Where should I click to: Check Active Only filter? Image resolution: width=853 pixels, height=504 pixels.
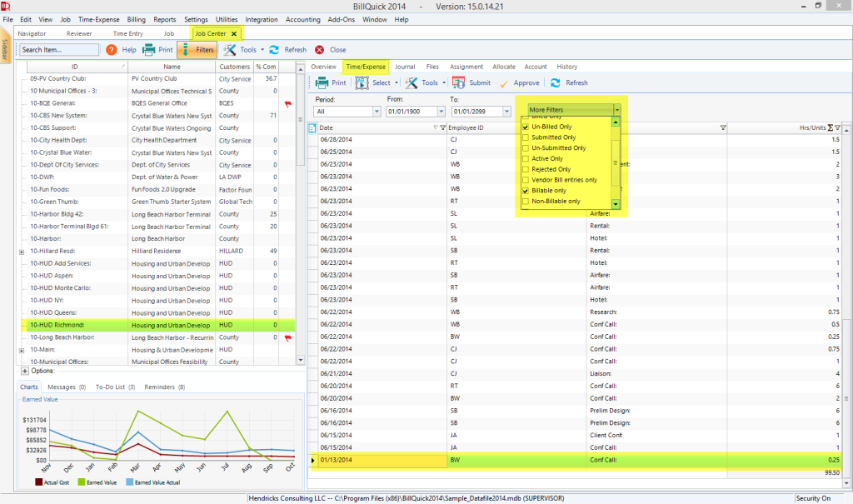click(526, 159)
